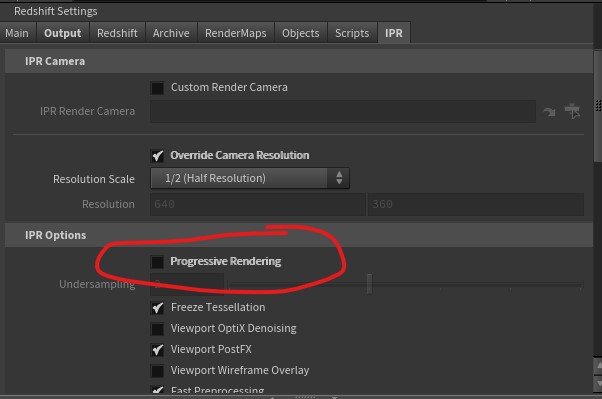Click the jump-to-operator arrow icon

point(549,112)
